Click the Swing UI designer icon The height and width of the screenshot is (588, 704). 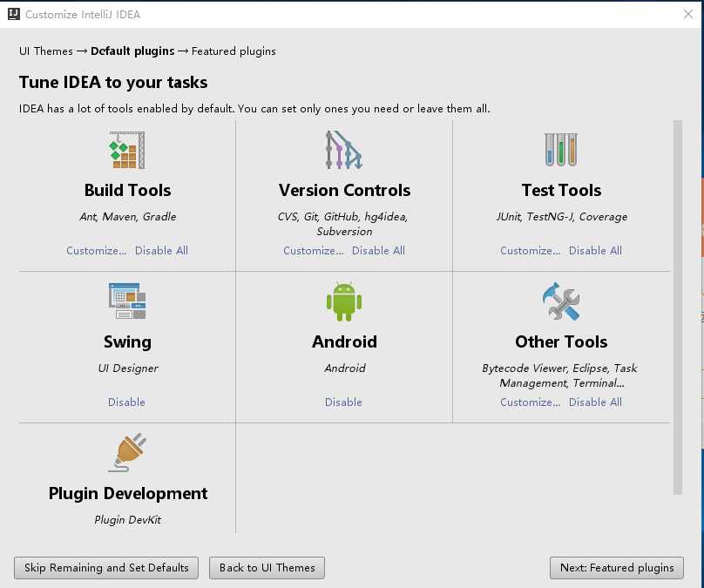pos(127,301)
